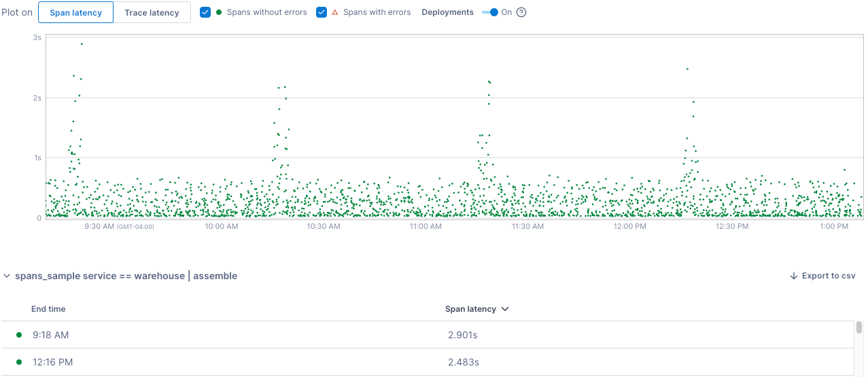Click the End time column header
Image resolution: width=868 pixels, height=377 pixels.
[48, 309]
